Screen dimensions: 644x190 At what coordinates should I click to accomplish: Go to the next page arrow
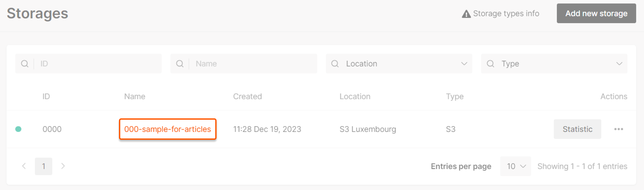[63, 166]
